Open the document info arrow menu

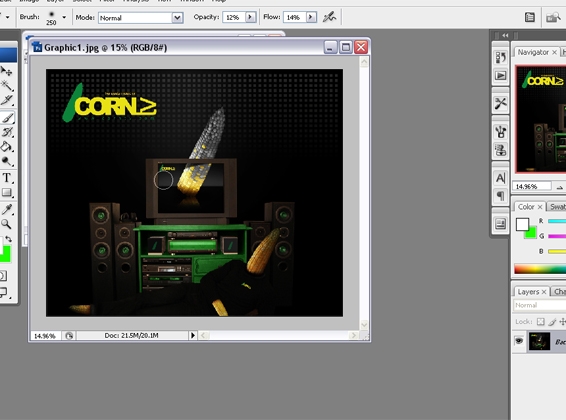[193, 336]
